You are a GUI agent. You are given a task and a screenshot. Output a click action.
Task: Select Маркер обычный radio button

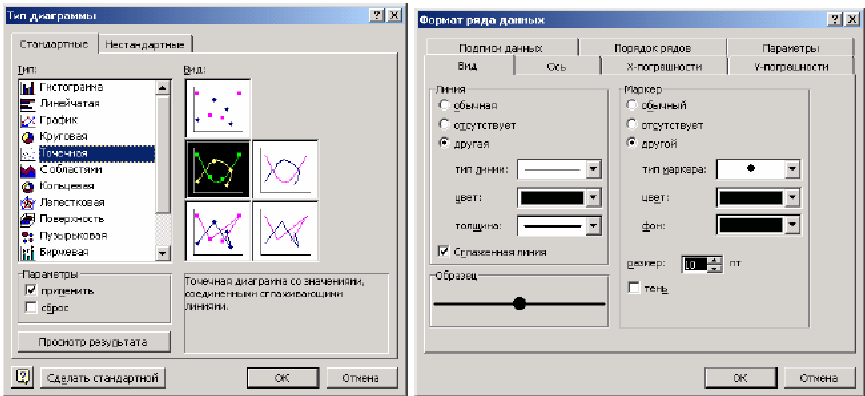633,105
